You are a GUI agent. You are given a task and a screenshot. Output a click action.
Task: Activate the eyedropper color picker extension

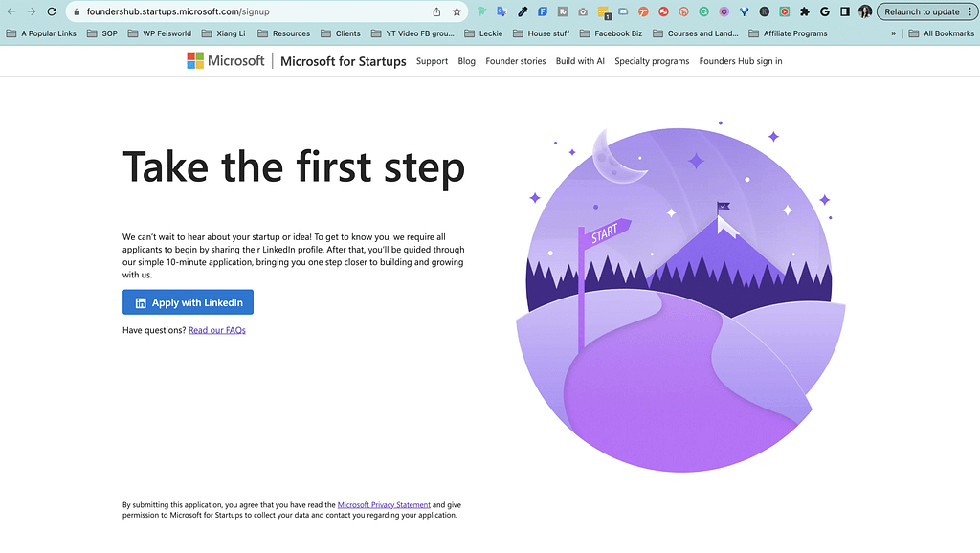pos(523,11)
